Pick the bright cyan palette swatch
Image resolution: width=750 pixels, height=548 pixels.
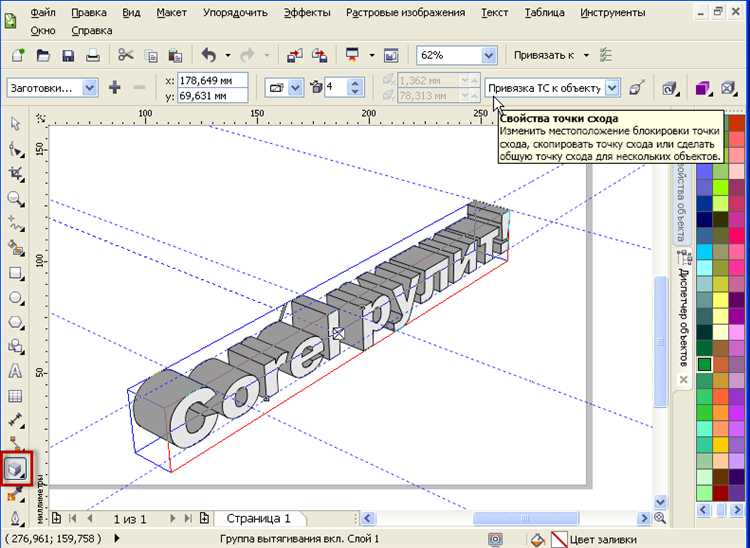pos(704,251)
